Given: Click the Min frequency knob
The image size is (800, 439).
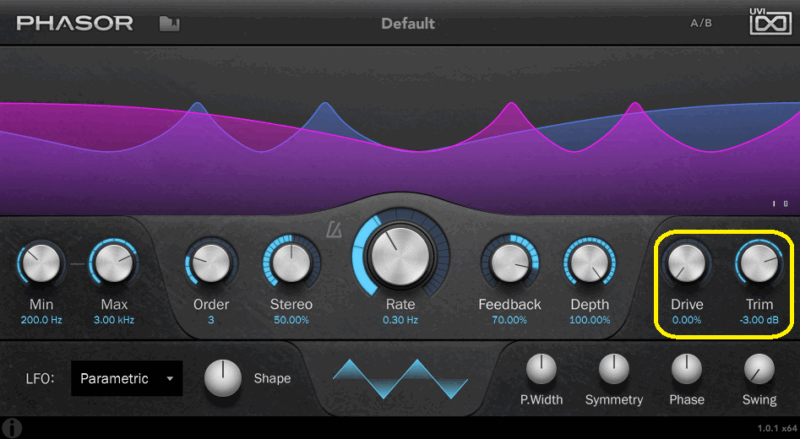Looking at the screenshot, I should coord(41,263).
